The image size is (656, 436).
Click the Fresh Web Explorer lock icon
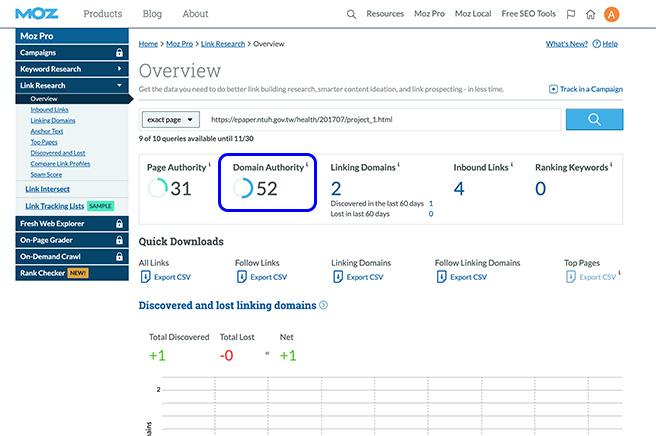[x=119, y=223]
